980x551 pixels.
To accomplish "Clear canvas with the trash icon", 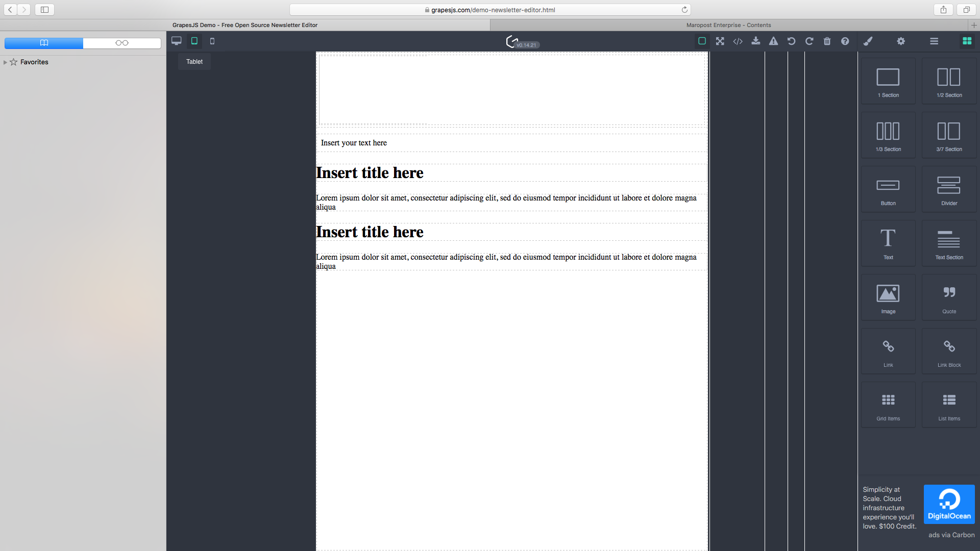I will [x=827, y=41].
